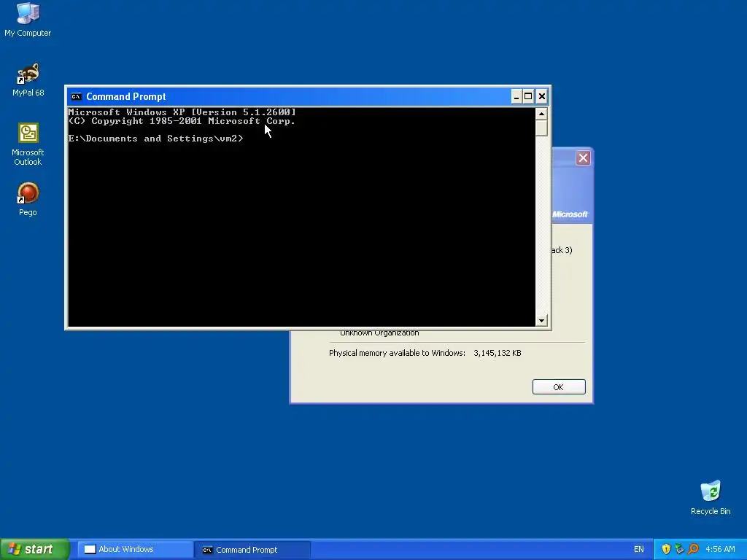Viewport: 747px width, 560px height.
Task: Close the Command Prompt window
Action: (542, 97)
